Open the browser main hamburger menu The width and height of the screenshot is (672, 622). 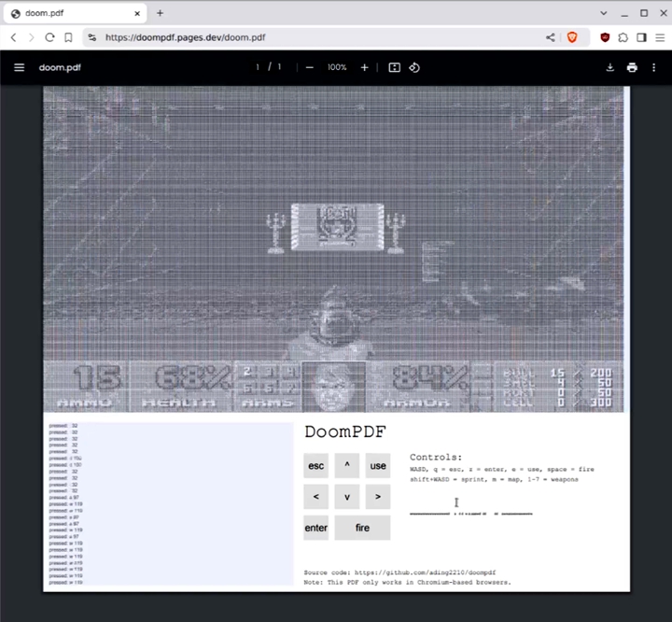pos(660,37)
